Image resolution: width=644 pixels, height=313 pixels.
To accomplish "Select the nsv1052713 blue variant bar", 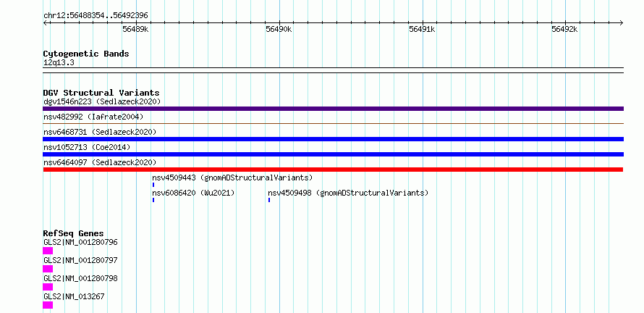I will click(333, 154).
